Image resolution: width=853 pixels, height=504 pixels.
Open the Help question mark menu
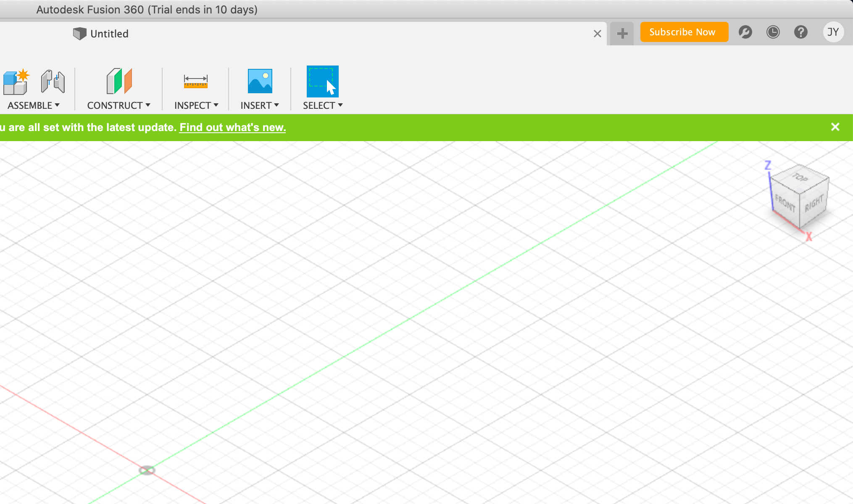pos(800,32)
